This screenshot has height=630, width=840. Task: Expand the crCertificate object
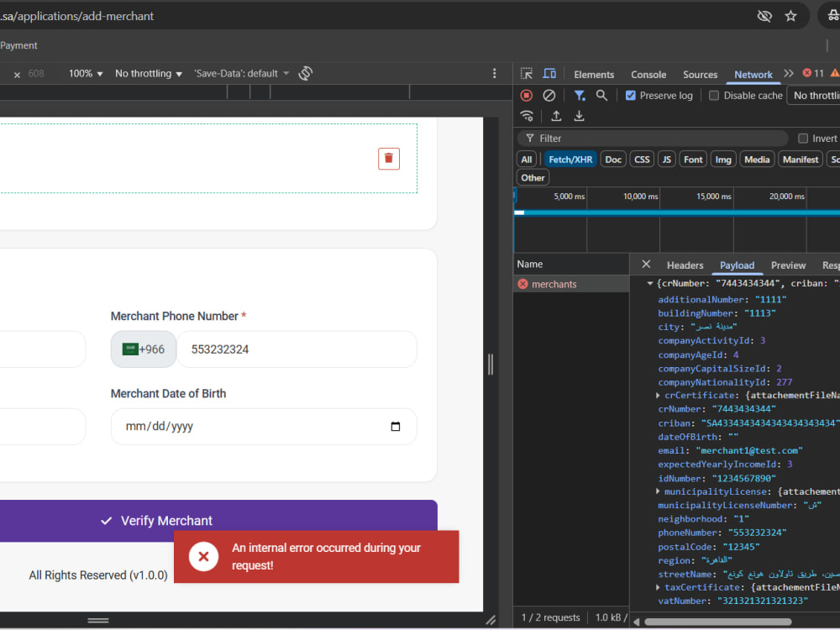658,396
